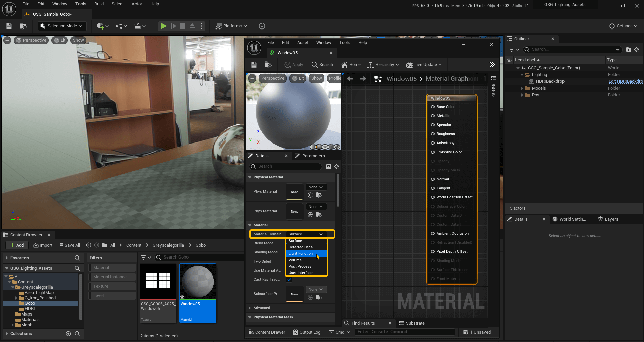Image resolution: width=644 pixels, height=342 pixels.
Task: Toggle Live Update in Material Editor
Action: (x=424, y=65)
